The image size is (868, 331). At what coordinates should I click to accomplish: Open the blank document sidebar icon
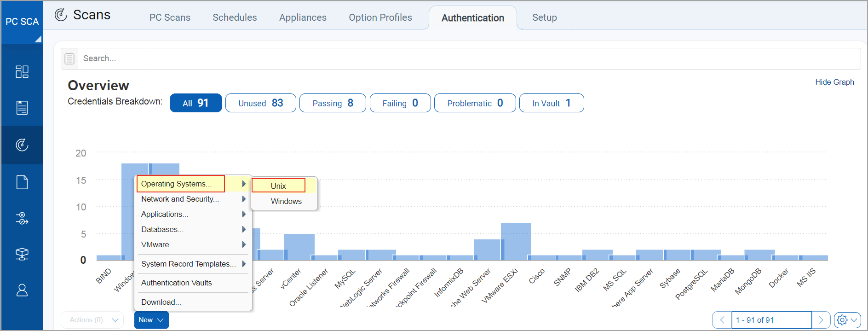tap(22, 182)
